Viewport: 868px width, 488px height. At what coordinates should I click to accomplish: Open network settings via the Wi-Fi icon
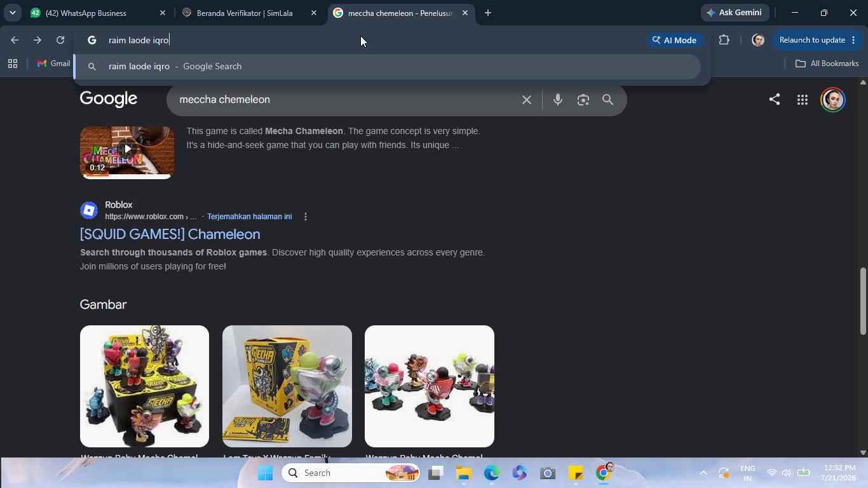click(x=772, y=473)
